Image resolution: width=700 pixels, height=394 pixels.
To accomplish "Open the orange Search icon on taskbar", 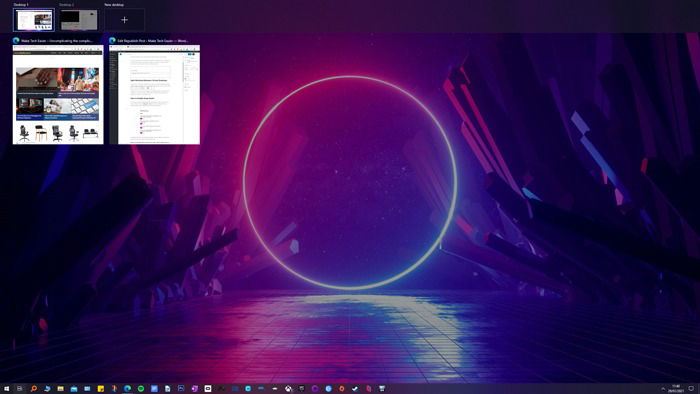I will tap(33, 389).
